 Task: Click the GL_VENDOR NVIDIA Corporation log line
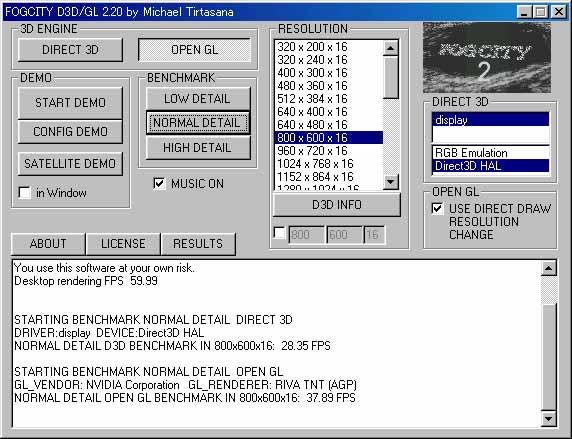185,385
